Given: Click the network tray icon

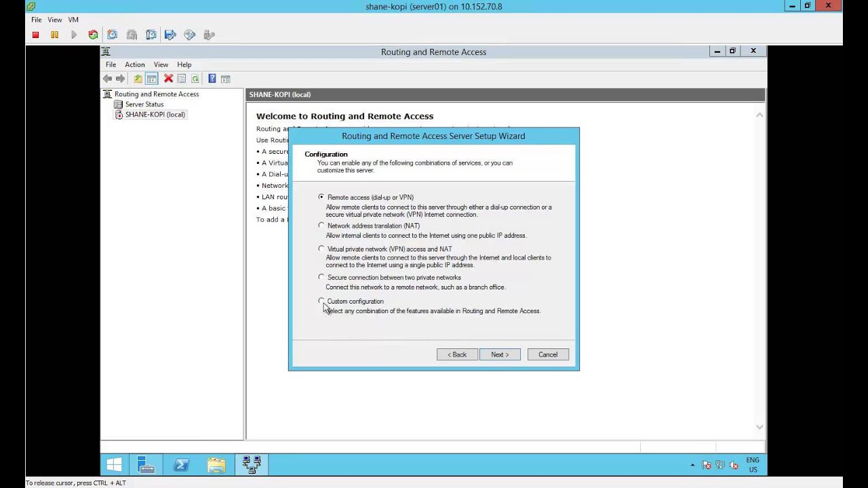Looking at the screenshot, I should 720,465.
